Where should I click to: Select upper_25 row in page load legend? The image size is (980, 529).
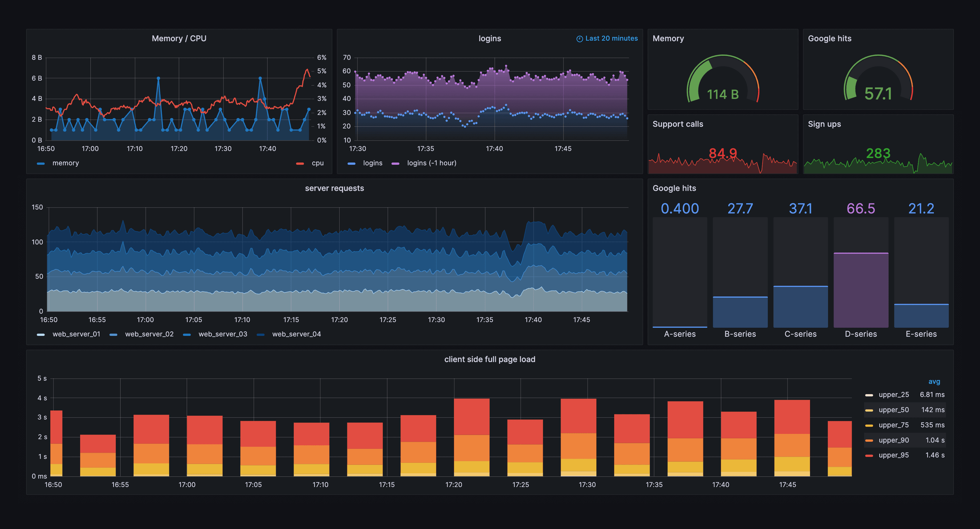point(894,395)
